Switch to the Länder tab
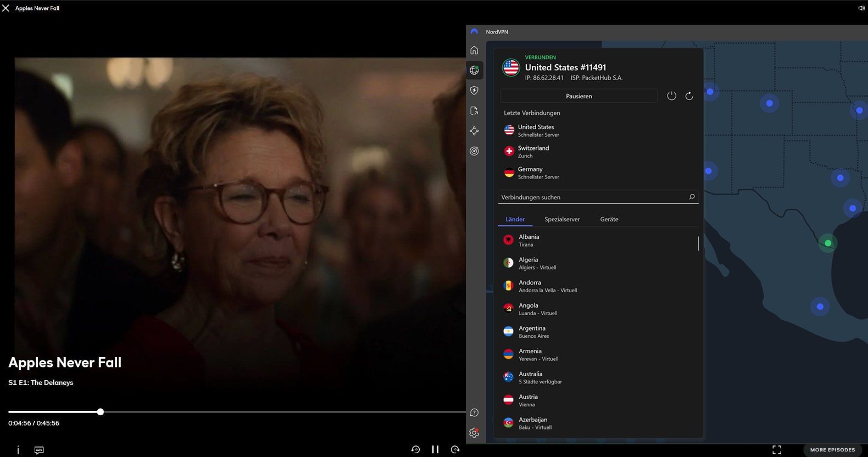This screenshot has width=868, height=457. [x=515, y=219]
